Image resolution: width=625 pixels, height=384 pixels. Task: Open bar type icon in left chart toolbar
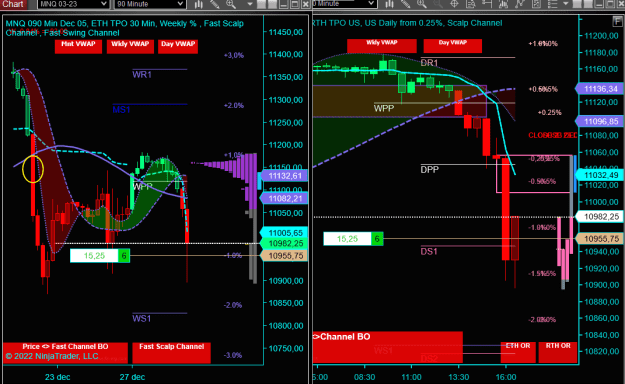pos(199,4)
